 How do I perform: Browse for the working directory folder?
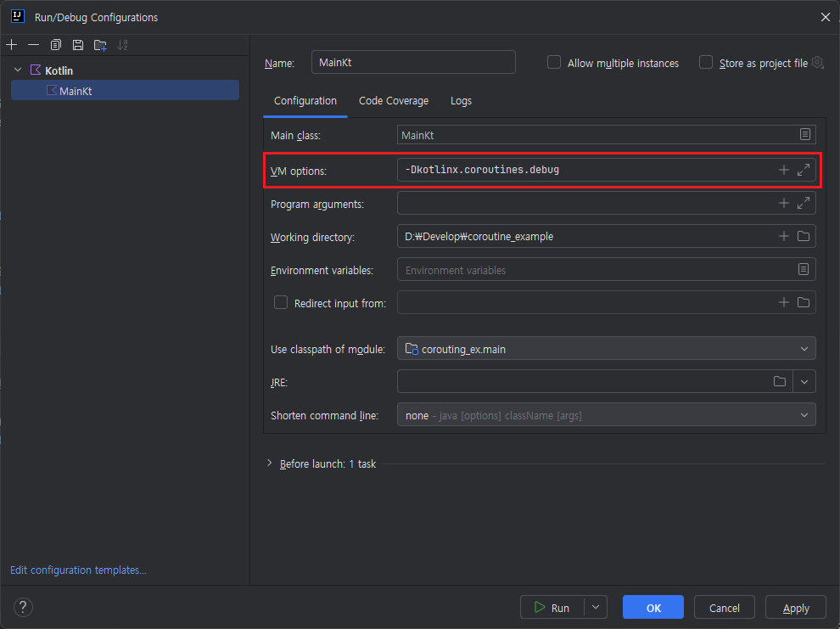point(803,236)
